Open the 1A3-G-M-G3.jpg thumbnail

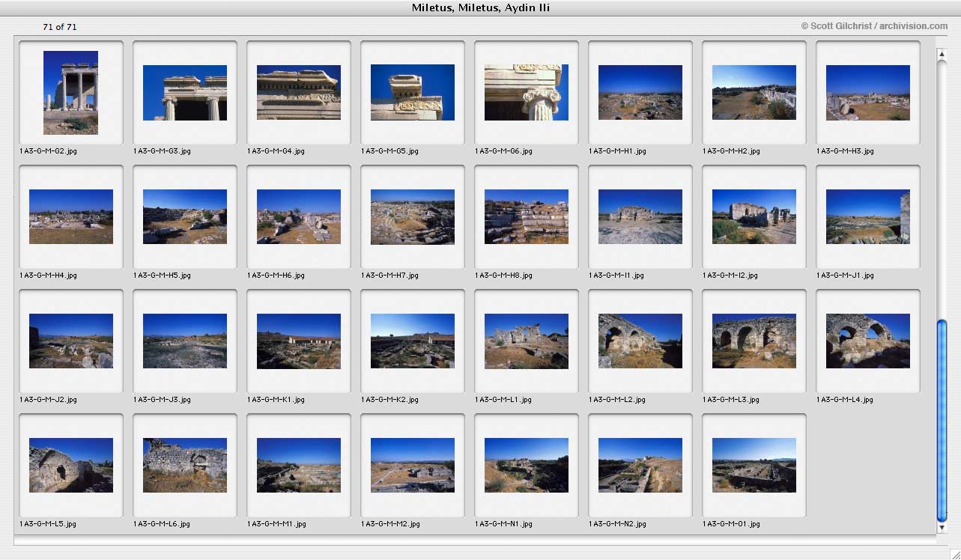pyautogui.click(x=185, y=93)
